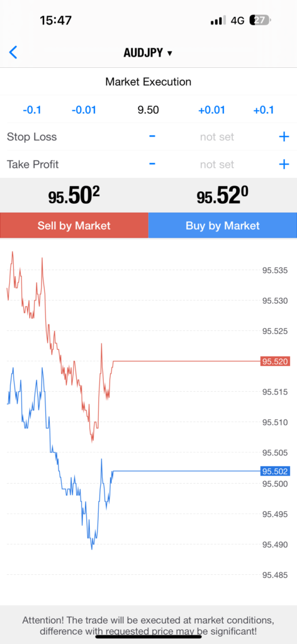Increase volume by 0.01
Screen dimensions: 297x644
click(211, 110)
